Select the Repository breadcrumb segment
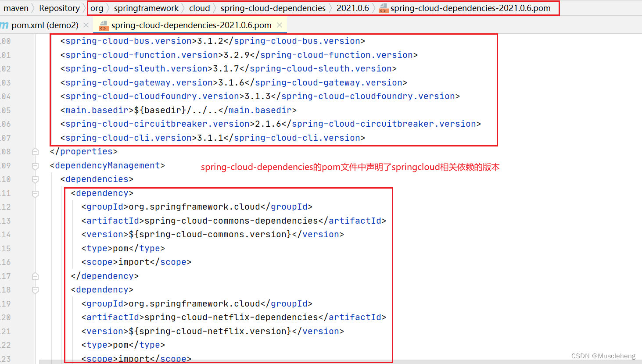This screenshot has width=642, height=364. pos(59,8)
